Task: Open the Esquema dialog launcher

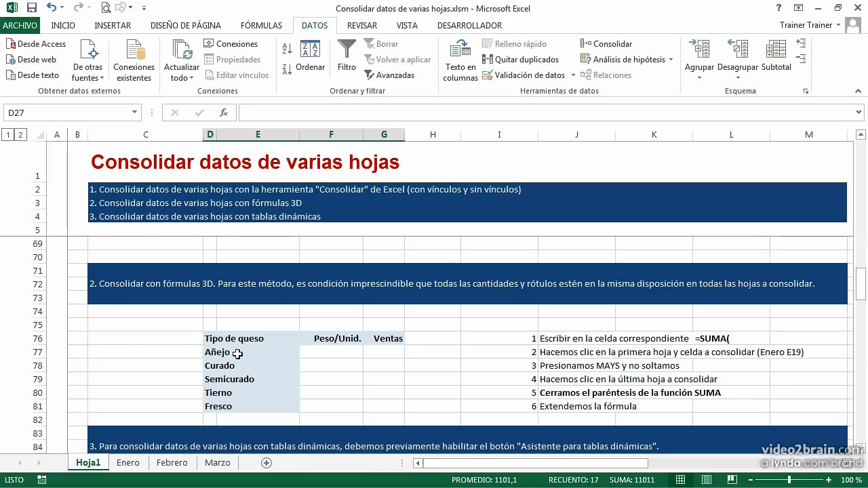Action: coord(806,91)
